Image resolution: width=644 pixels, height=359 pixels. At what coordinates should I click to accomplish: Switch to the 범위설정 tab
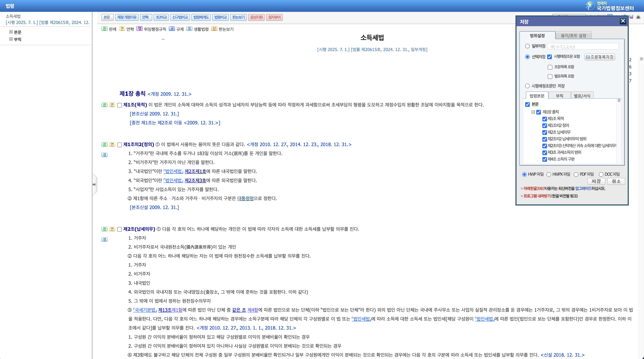point(537,36)
